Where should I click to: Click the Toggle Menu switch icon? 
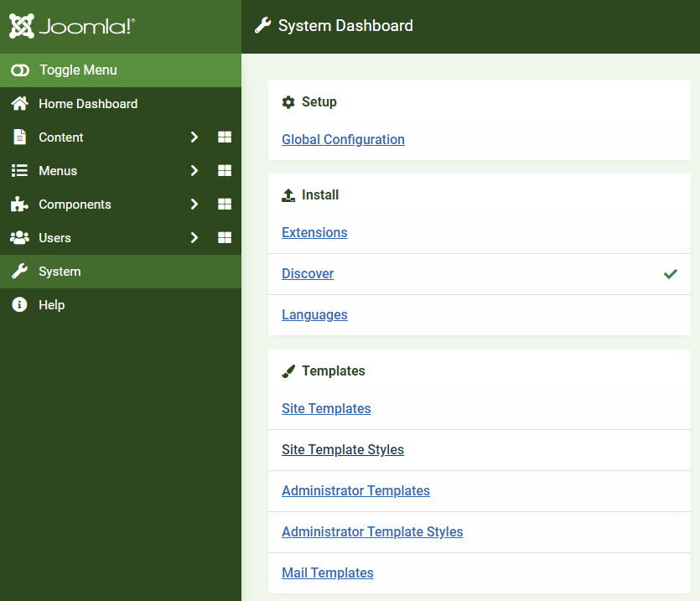[20, 70]
